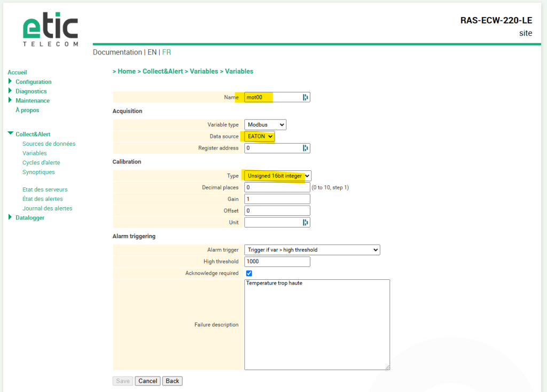547x392 pixels.
Task: Click the Decimal places input field
Action: [x=277, y=187]
